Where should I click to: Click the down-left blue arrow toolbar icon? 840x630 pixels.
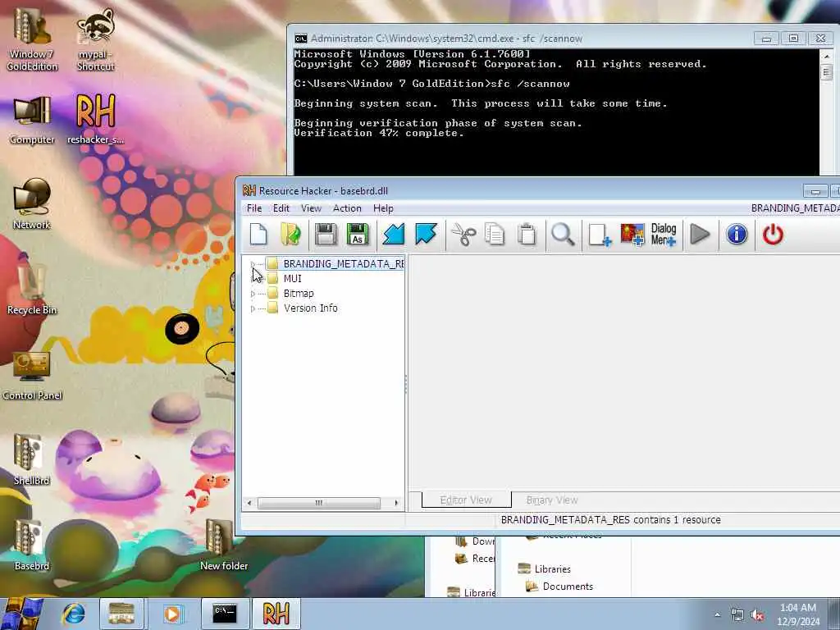tap(393, 234)
